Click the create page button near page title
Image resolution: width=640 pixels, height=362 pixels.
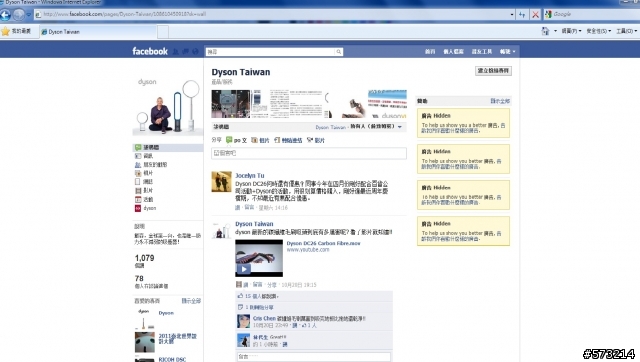coord(493,71)
